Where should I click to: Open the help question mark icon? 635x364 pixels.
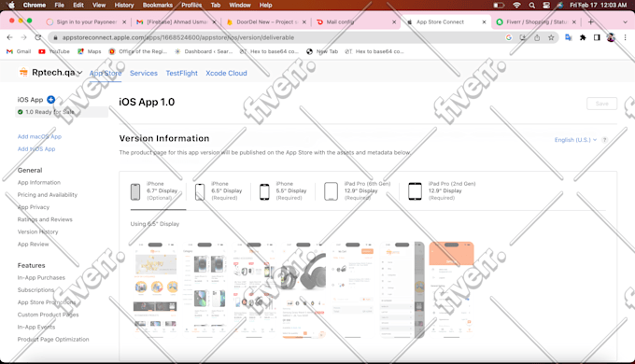pyautogui.click(x=604, y=140)
